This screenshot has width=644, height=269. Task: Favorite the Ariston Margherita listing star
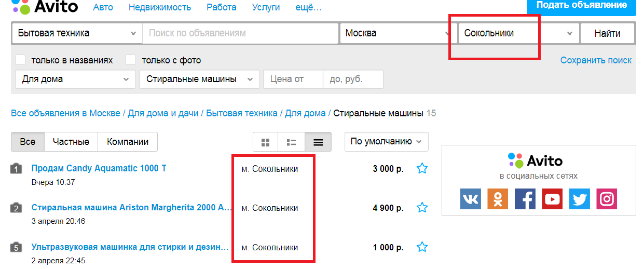pos(422,208)
